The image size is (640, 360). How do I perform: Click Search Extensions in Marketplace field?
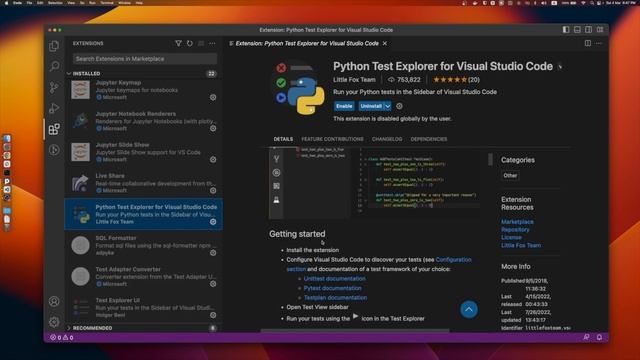145,59
